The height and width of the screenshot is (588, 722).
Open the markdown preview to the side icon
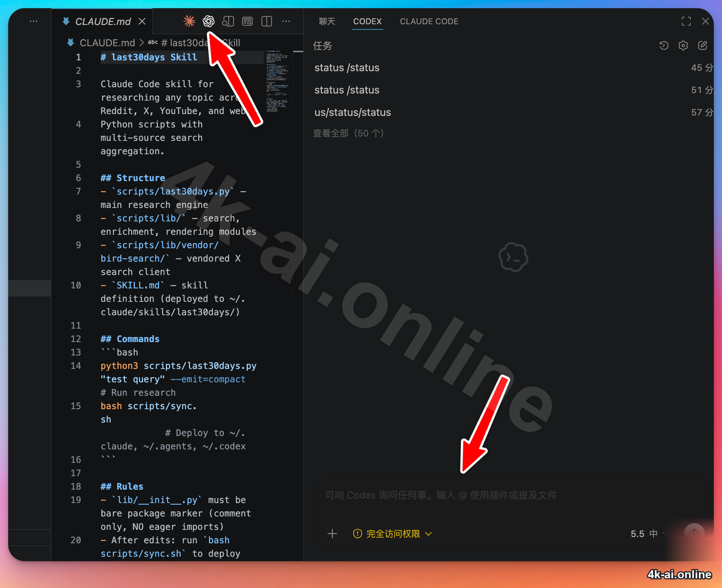click(x=228, y=21)
